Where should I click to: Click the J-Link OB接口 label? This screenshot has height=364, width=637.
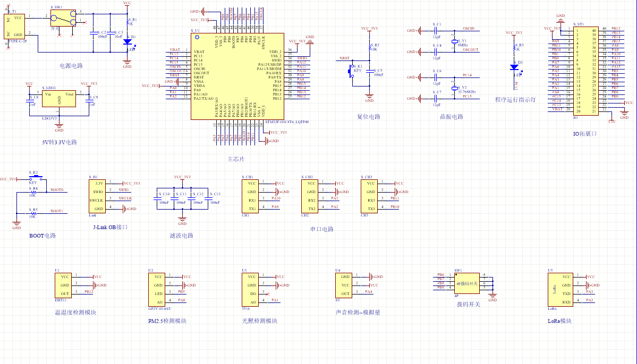[x=110, y=227]
